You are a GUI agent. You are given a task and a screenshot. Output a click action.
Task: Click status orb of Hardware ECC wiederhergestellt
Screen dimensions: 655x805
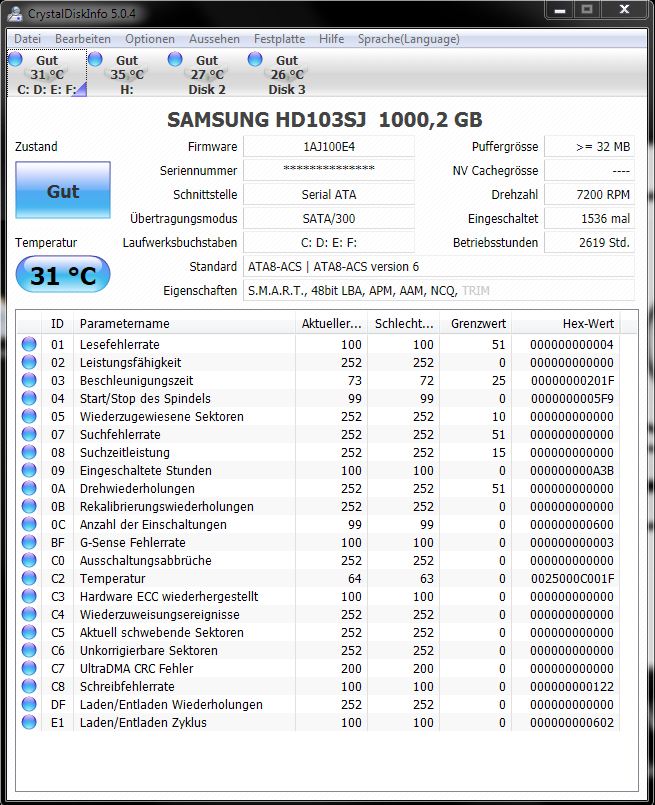coord(29,596)
